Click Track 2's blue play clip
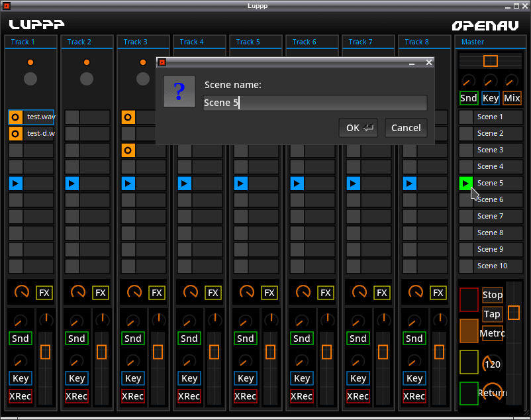This screenshot has height=420, width=531. pos(72,184)
